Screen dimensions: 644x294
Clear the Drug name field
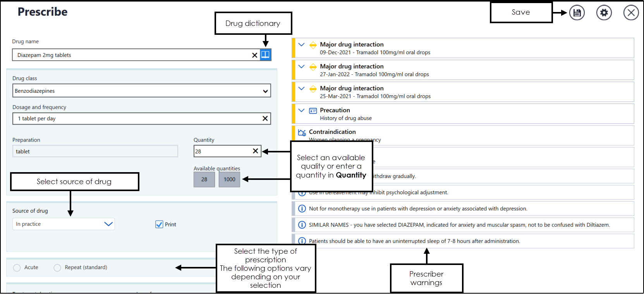click(254, 55)
